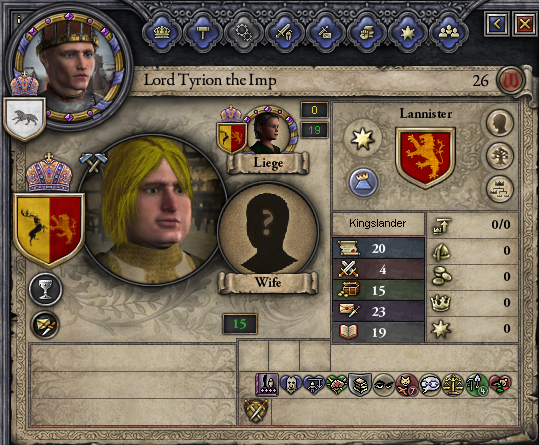Viewport: 539px width, 445px height.
Task: Click the back arrow button
Action: pyautogui.click(x=497, y=24)
